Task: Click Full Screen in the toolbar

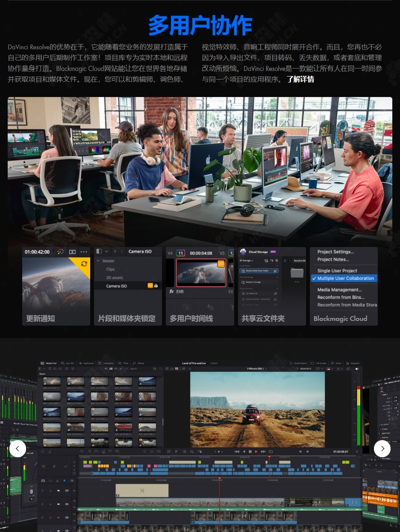Action: tap(319, 363)
